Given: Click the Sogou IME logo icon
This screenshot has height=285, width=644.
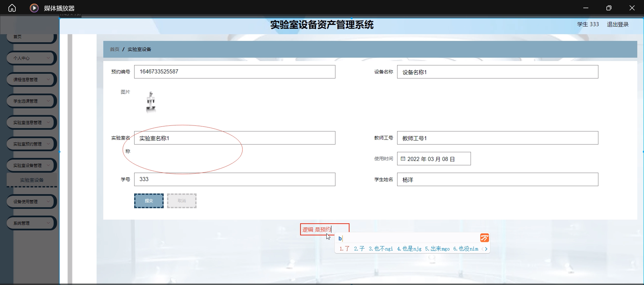Looking at the screenshot, I should tap(484, 238).
